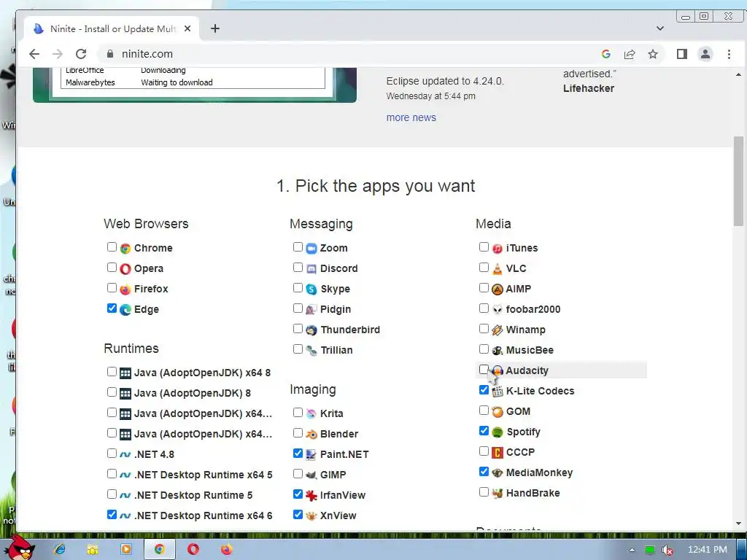747x560 pixels.
Task: Click the muted volume icon in system tray
Action: tap(667, 550)
